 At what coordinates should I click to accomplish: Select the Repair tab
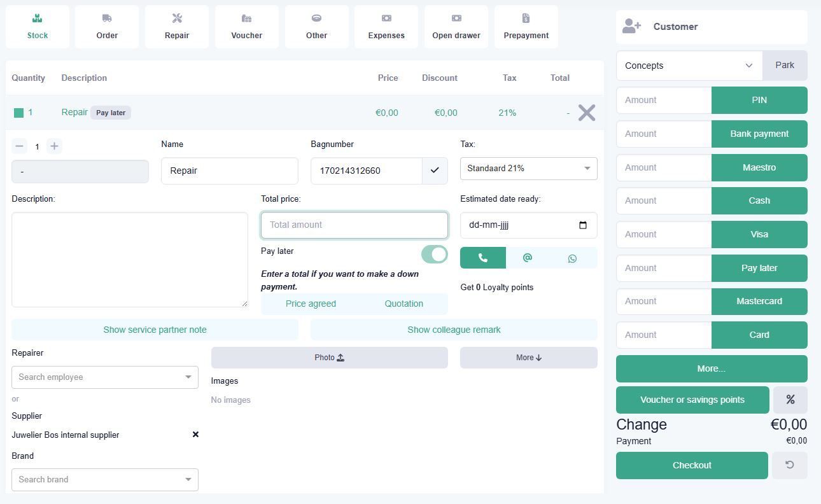point(177,27)
